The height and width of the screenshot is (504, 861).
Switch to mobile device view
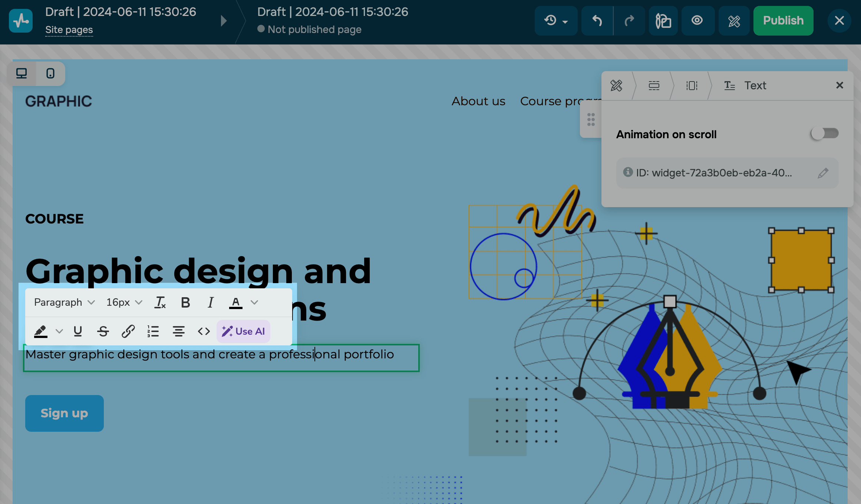tap(50, 73)
